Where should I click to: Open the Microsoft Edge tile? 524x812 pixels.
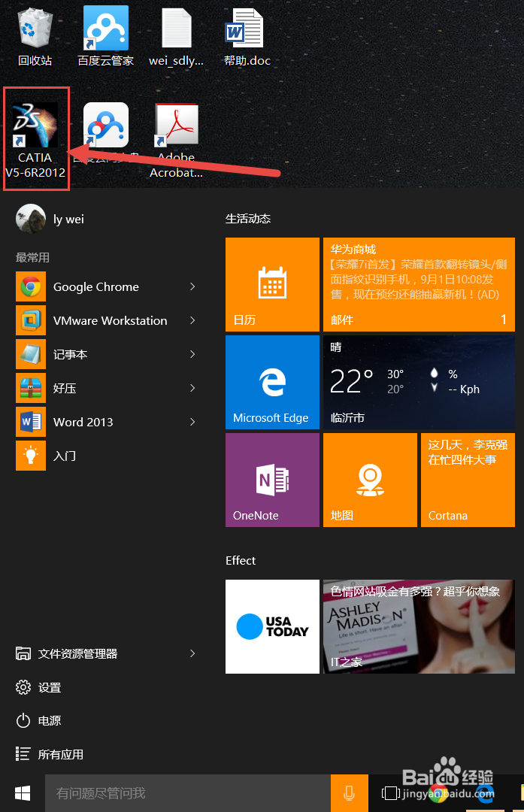pos(272,382)
